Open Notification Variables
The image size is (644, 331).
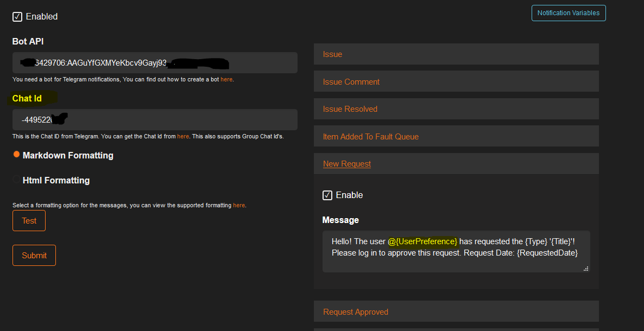tap(569, 13)
